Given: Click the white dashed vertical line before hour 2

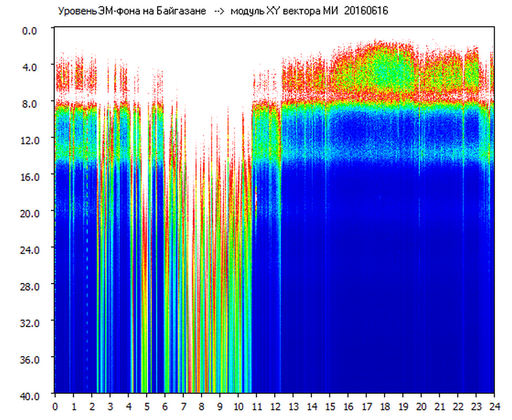Looking at the screenshot, I should (x=87, y=280).
